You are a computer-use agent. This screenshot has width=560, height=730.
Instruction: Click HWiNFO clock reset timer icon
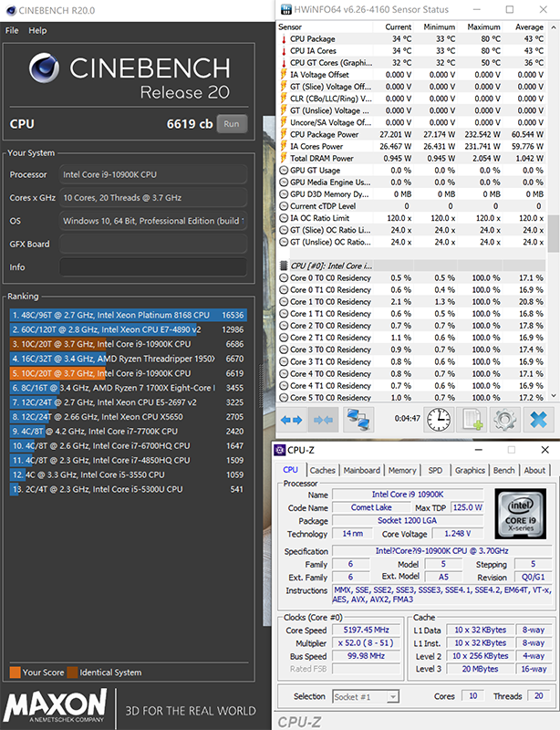(x=439, y=419)
